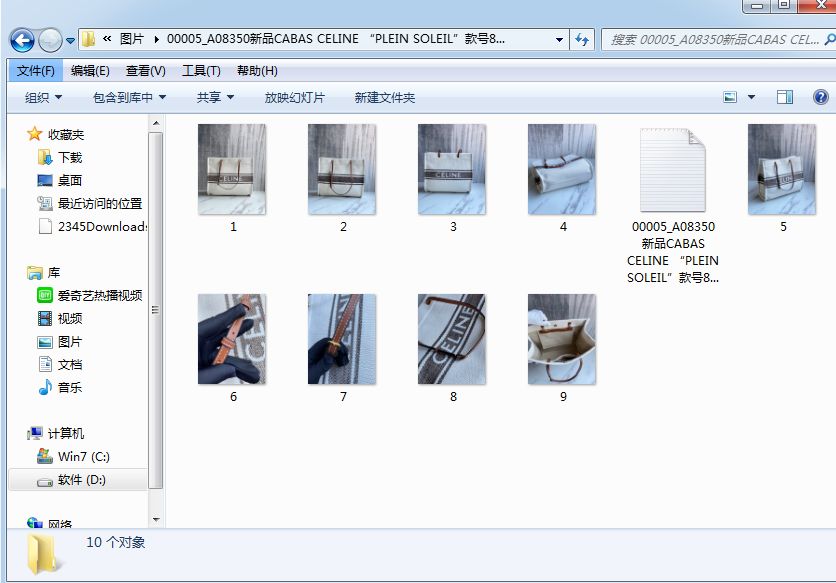Click the navigation pane scroll down arrow

coord(156,519)
